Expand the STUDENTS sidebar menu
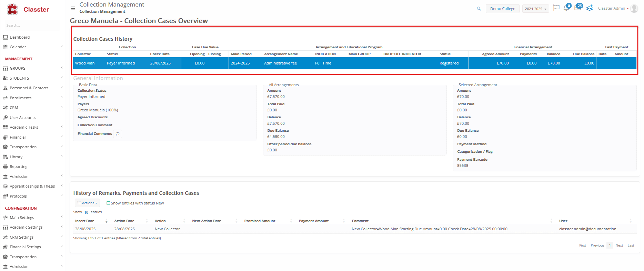Image resolution: width=644 pixels, height=271 pixels. [19, 78]
